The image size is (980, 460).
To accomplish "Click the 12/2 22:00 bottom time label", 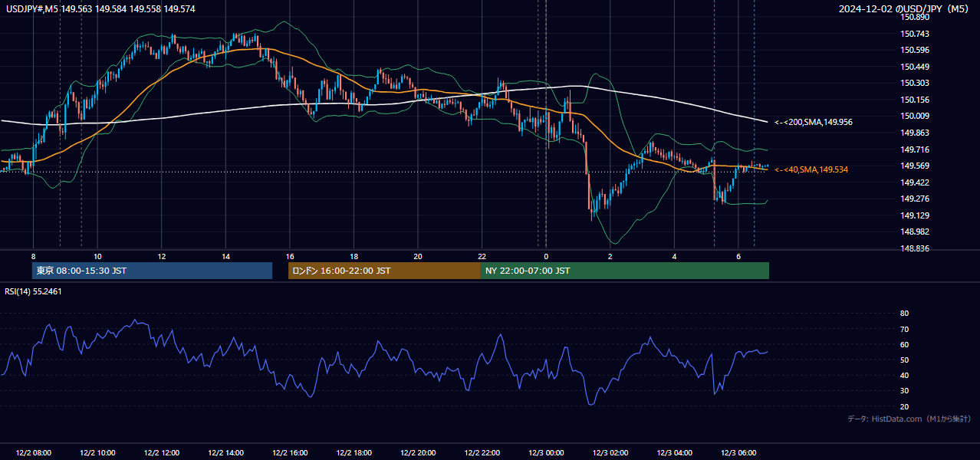I will [x=482, y=452].
